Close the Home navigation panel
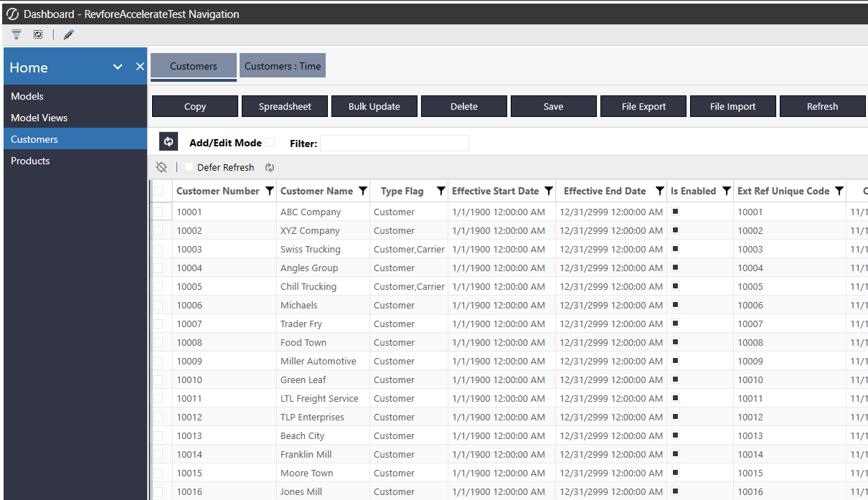868x500 pixels. coord(140,67)
